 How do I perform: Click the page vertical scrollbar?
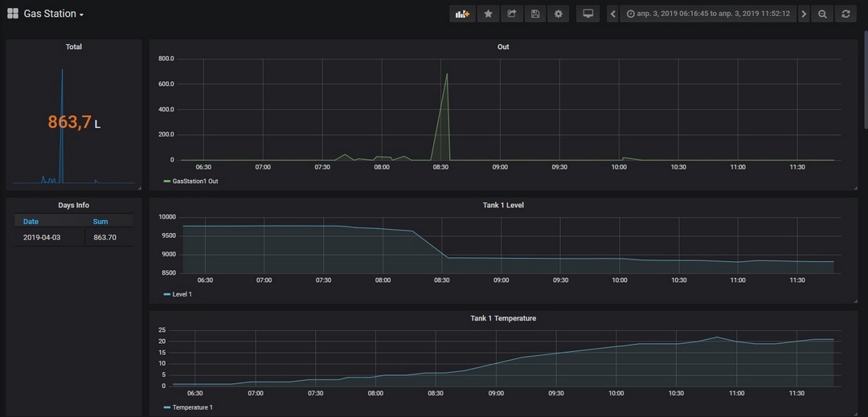click(866, 80)
